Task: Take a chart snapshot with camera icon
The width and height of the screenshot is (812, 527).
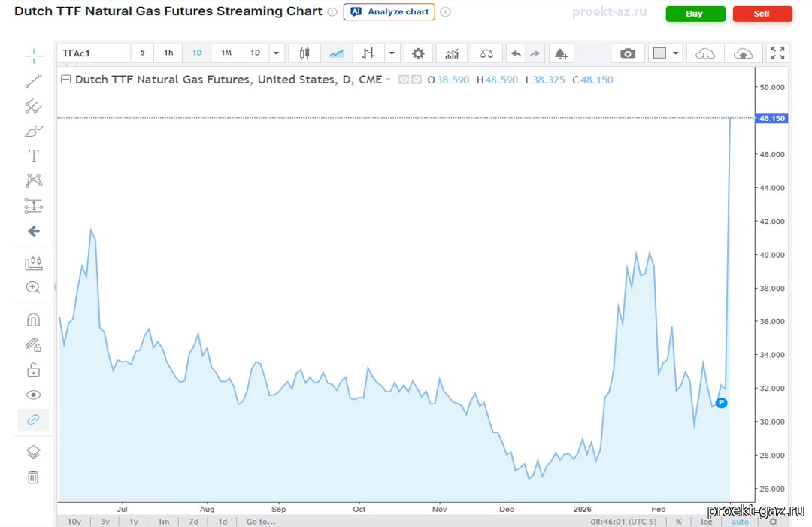Action: coord(628,53)
